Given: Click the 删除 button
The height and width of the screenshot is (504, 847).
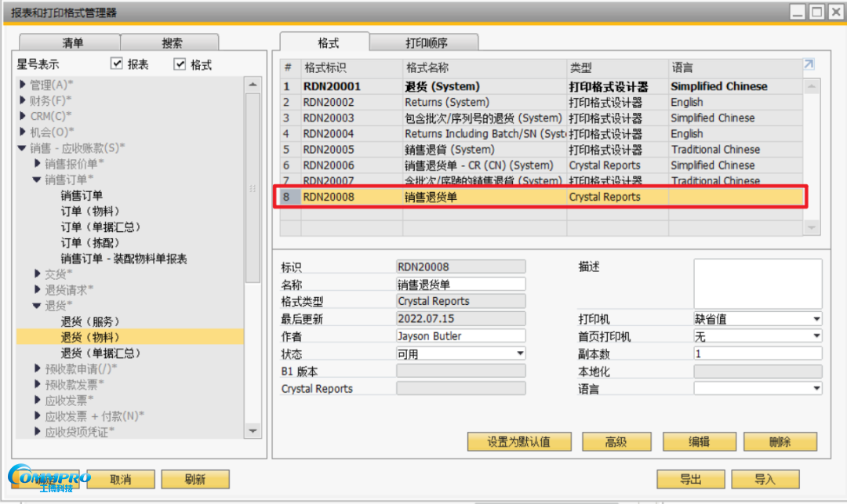Looking at the screenshot, I should (x=780, y=442).
